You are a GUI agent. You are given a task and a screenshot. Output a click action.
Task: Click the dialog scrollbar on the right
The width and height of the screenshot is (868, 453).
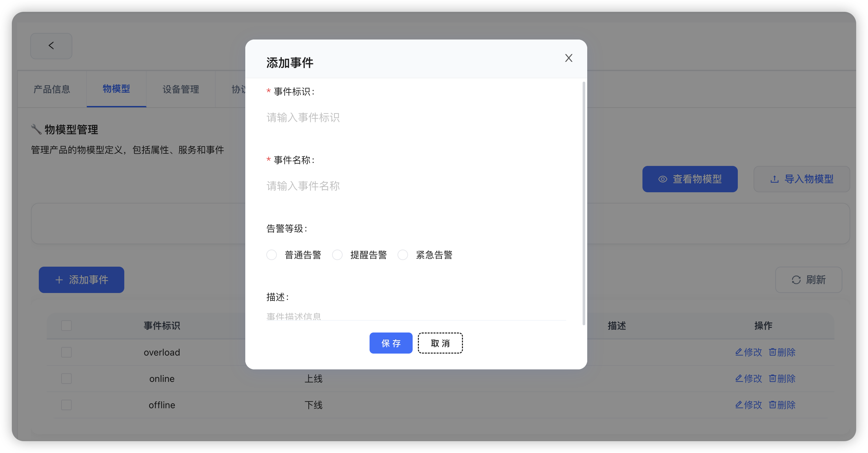click(x=583, y=202)
